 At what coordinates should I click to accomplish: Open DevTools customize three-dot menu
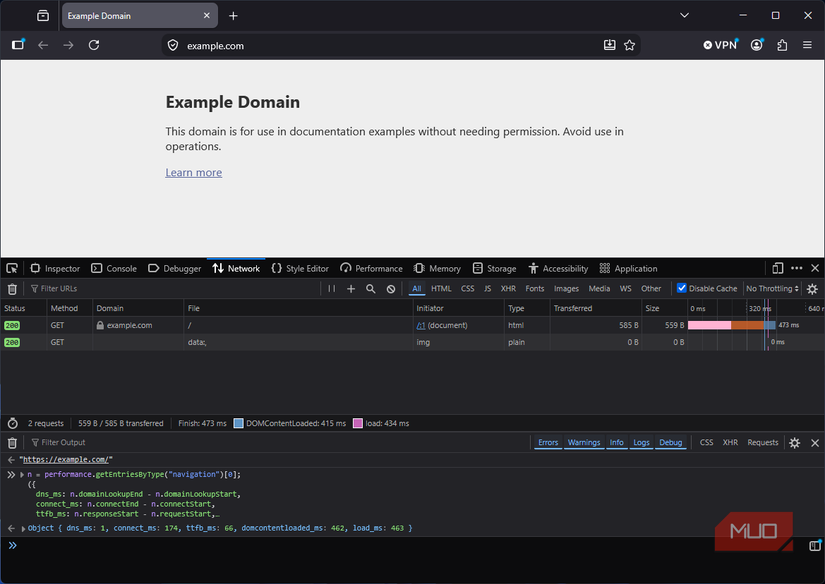point(797,268)
